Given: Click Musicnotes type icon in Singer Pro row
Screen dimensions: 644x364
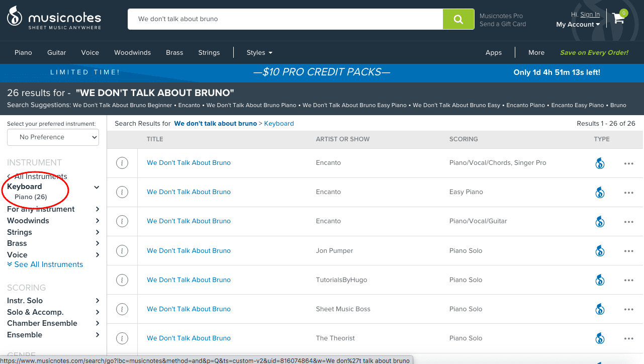Looking at the screenshot, I should tap(600, 163).
